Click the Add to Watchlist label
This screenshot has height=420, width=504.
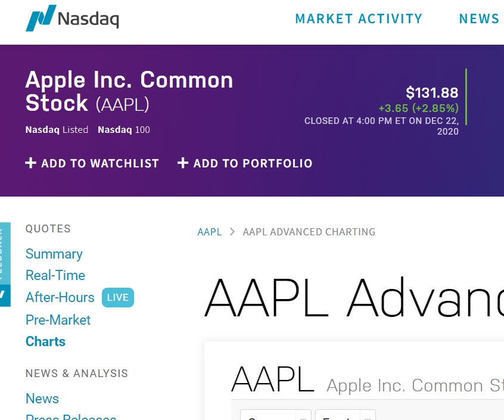click(x=100, y=163)
